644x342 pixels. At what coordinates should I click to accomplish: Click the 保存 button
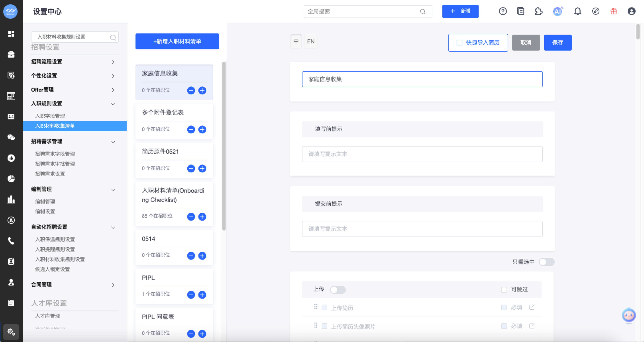558,43
